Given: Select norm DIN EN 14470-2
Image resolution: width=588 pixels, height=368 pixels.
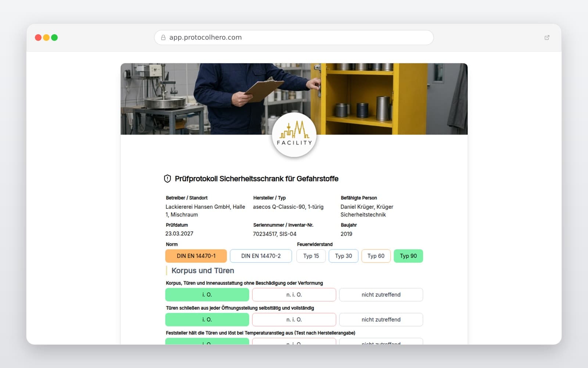Looking at the screenshot, I should [261, 256].
